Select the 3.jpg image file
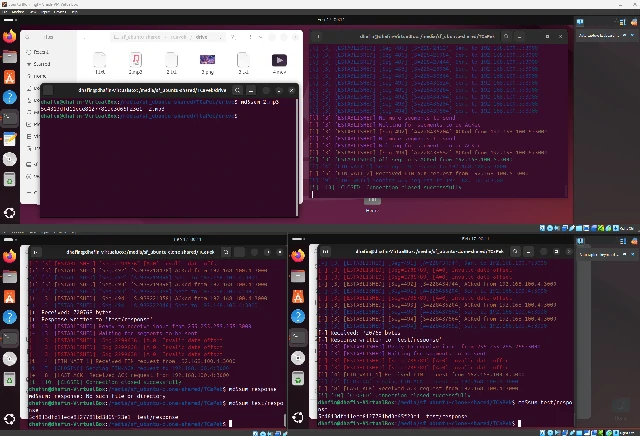 (207, 63)
